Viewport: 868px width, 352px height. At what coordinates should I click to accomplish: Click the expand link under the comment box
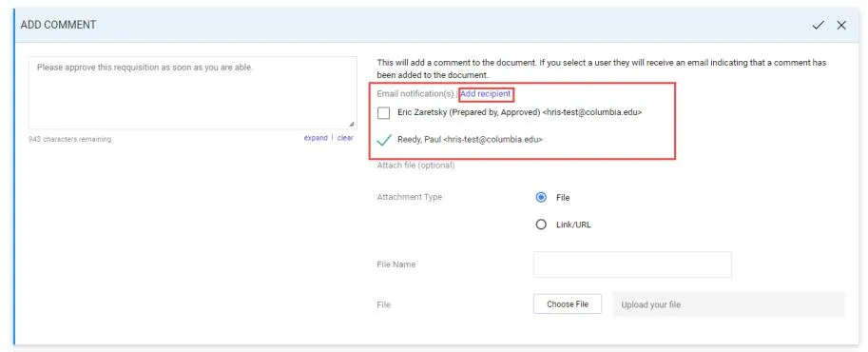pyautogui.click(x=316, y=138)
